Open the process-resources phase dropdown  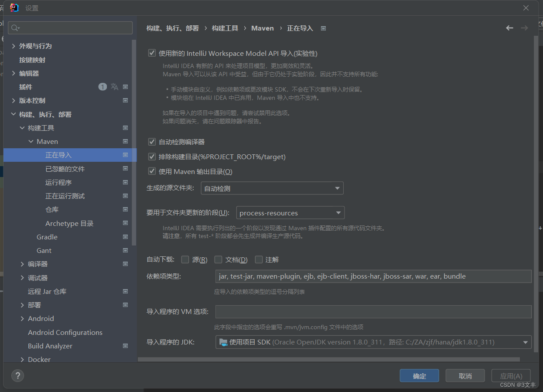[290, 213]
